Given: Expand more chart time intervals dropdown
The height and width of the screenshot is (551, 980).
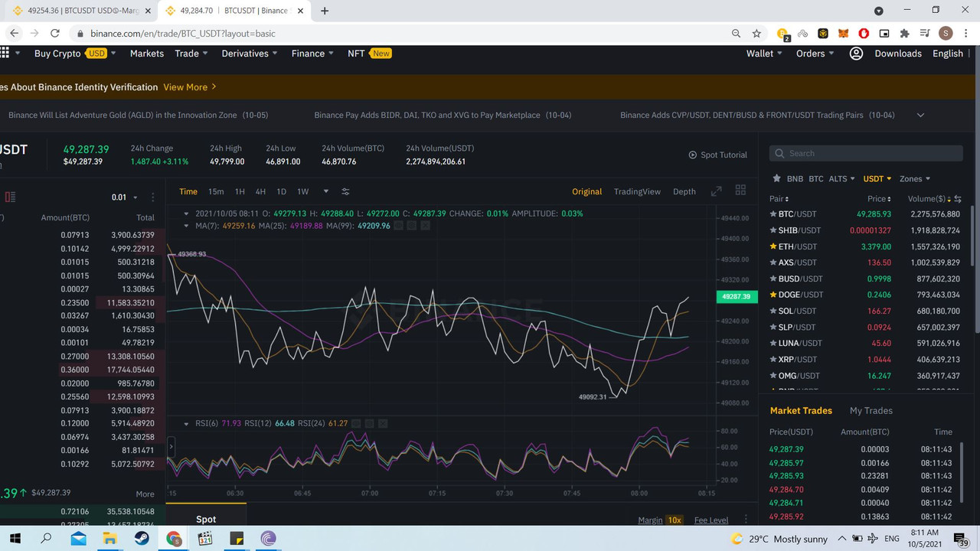Looking at the screenshot, I should pos(326,191).
